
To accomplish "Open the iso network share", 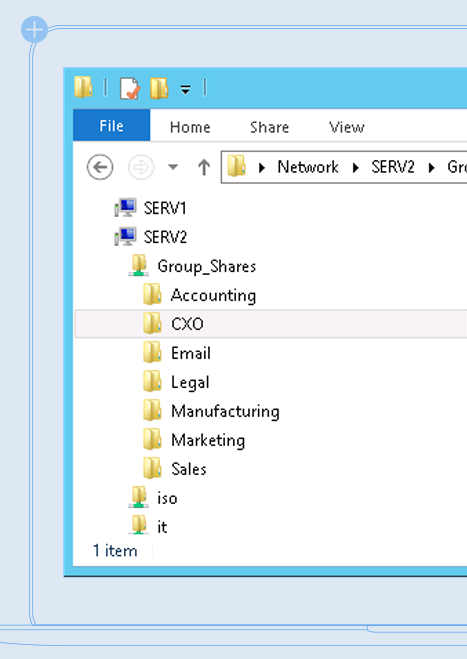I will (x=153, y=498).
